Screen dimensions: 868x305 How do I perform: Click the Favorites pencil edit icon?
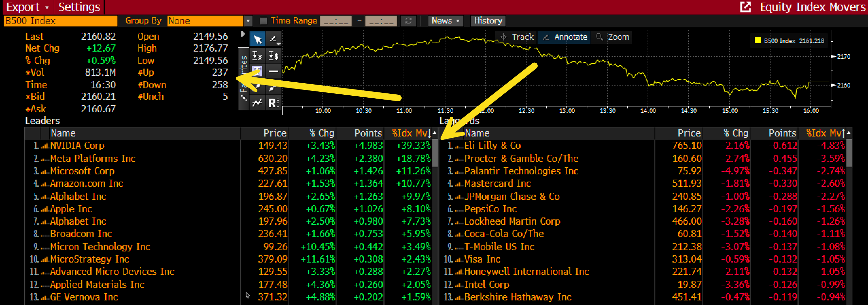tap(244, 98)
